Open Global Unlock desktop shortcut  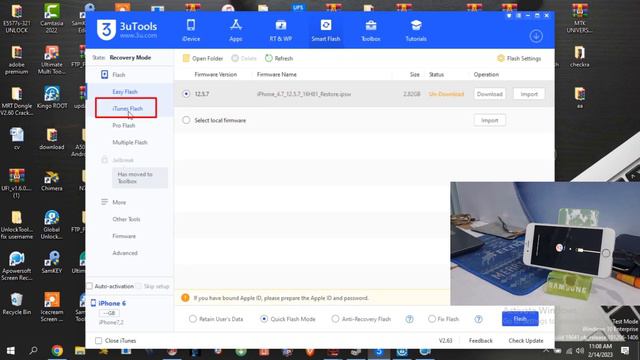click(x=52, y=224)
